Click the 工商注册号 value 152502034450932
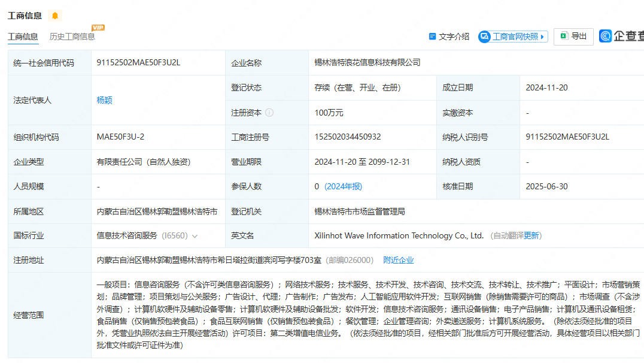Image resolution: width=644 pixels, height=363 pixels. point(348,137)
